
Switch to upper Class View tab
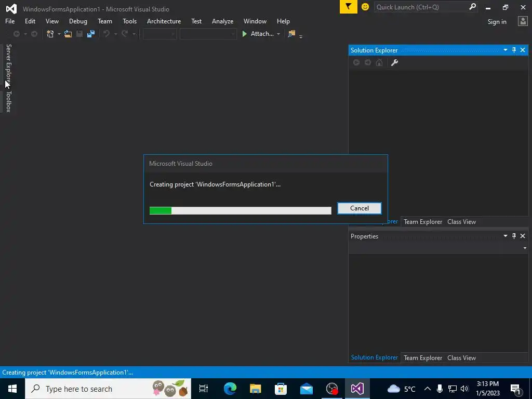[461, 221]
